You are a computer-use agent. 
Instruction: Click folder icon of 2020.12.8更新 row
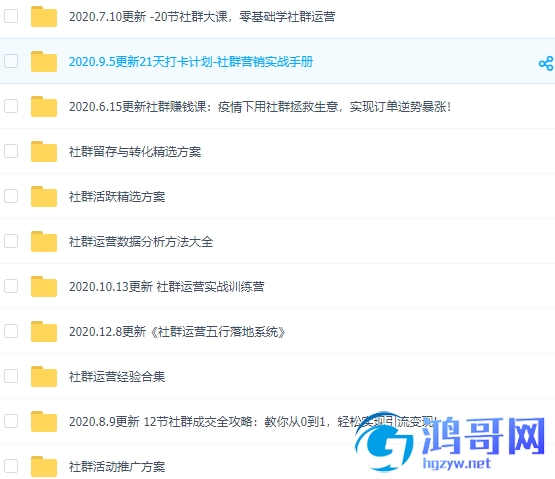tap(44, 331)
